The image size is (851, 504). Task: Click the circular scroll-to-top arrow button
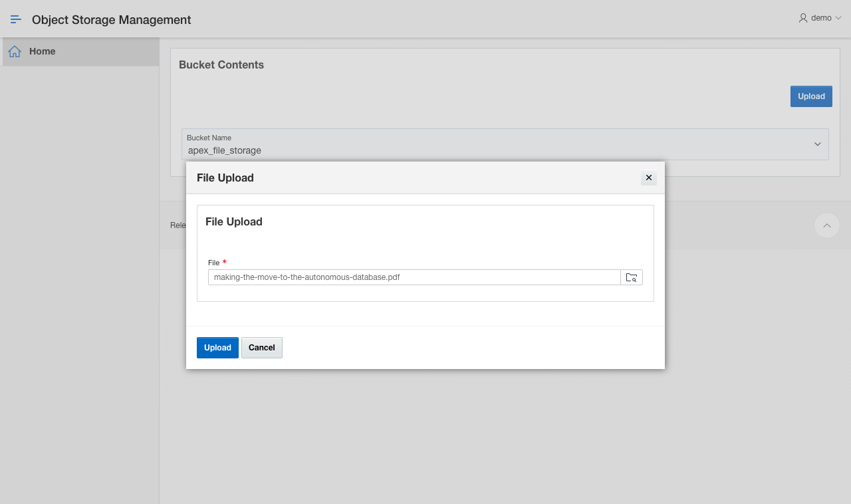pyautogui.click(x=827, y=225)
